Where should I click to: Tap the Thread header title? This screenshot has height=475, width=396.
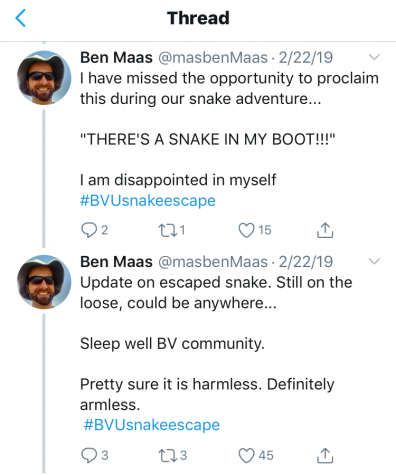pyautogui.click(x=198, y=18)
